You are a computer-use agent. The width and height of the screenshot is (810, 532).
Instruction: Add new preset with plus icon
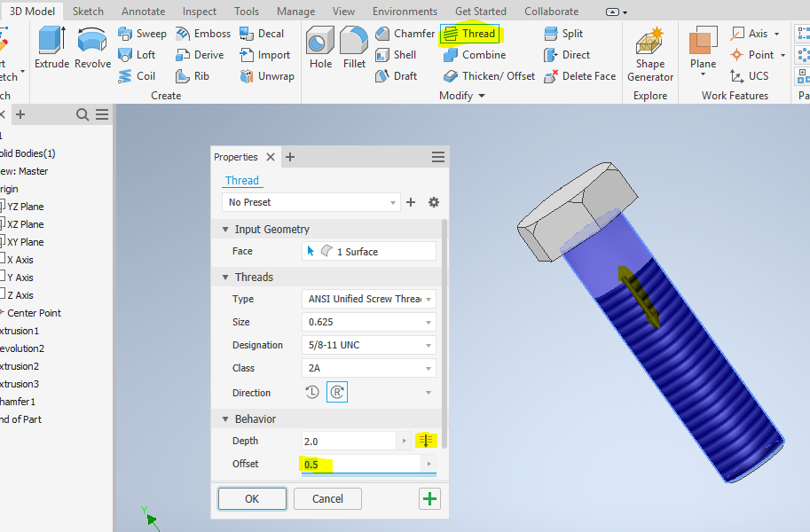coord(411,202)
